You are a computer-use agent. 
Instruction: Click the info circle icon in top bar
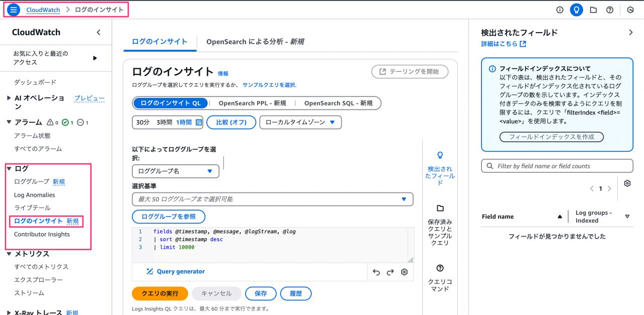tap(559, 10)
